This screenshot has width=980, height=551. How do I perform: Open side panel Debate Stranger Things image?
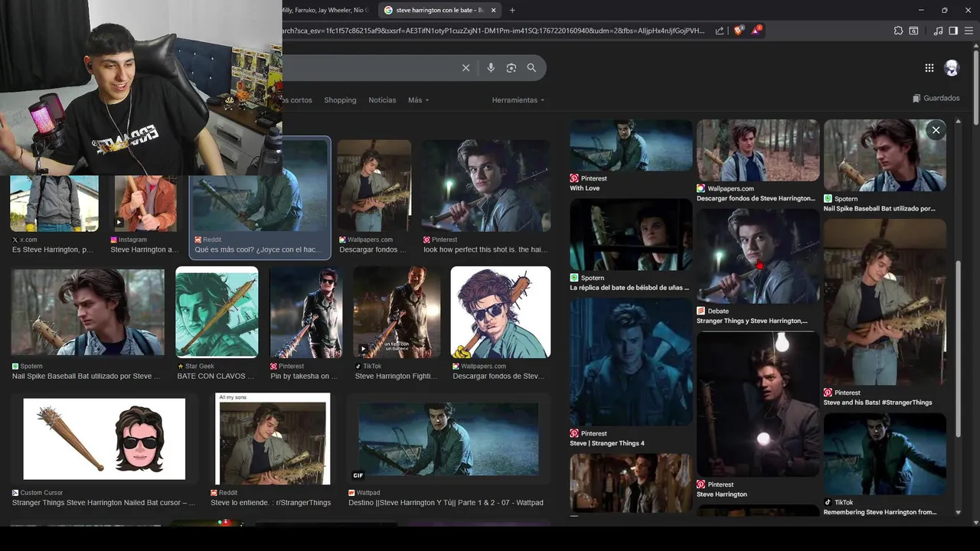pos(758,256)
